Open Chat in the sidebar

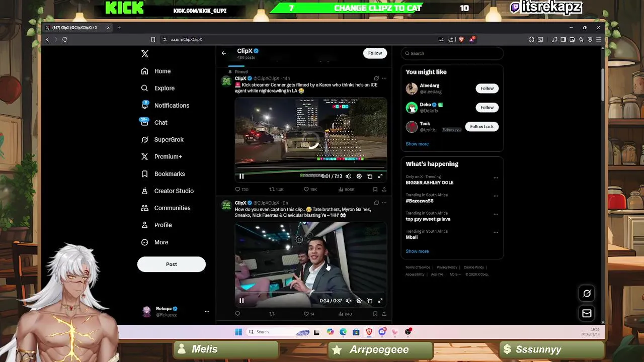pyautogui.click(x=154, y=122)
